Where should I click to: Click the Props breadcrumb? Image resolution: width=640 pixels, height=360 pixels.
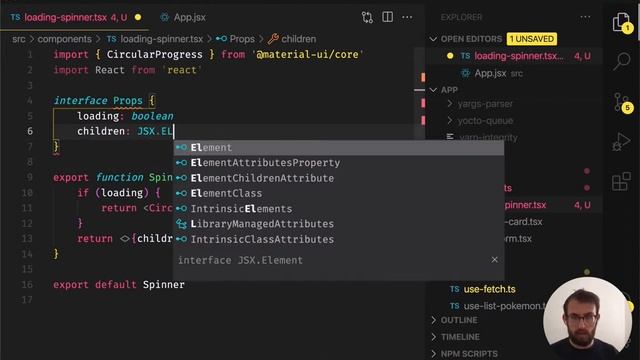235,39
